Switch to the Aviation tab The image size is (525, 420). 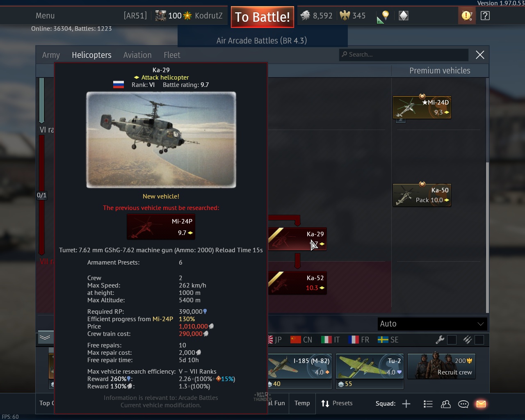(x=137, y=55)
